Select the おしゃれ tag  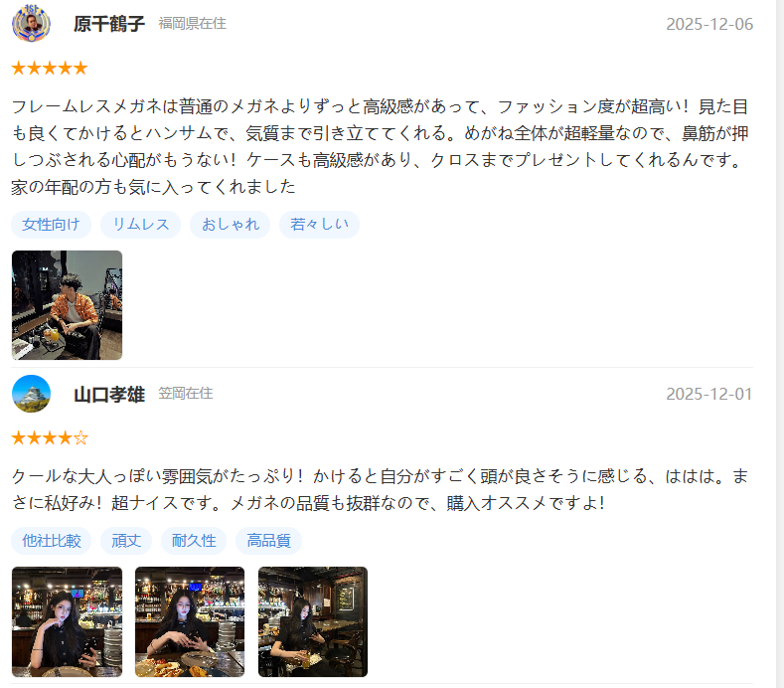click(x=230, y=224)
